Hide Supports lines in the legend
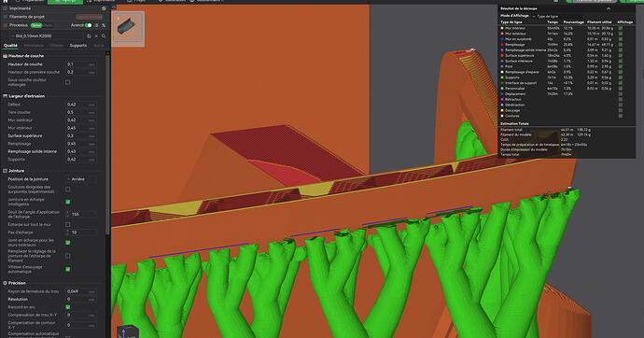The image size is (644, 338). (x=620, y=77)
